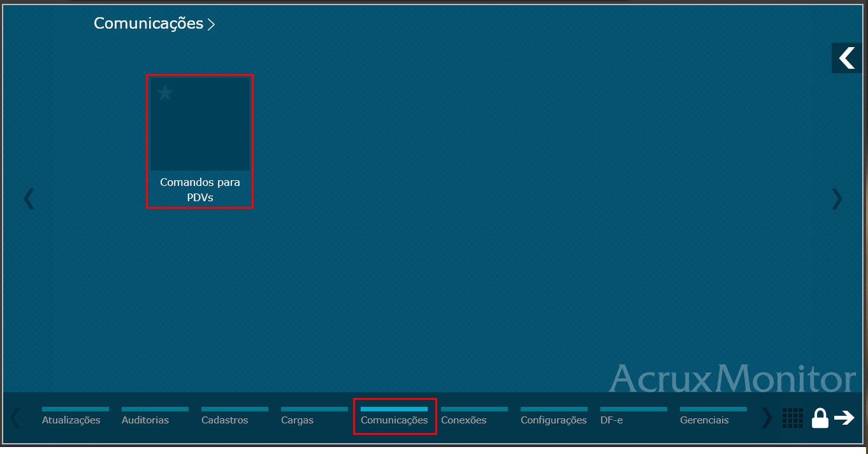Select the Configurações category
This screenshot has width=868, height=454.
tap(553, 420)
